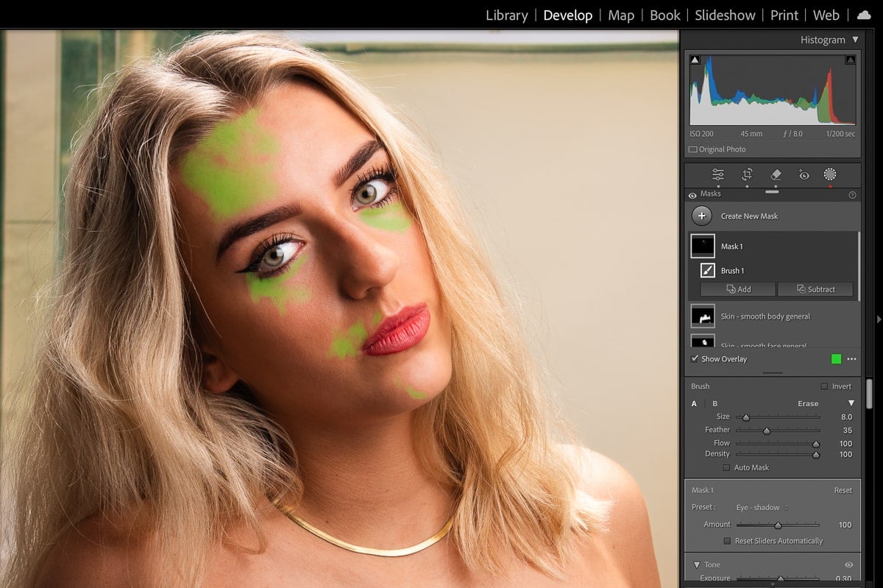Toggle visibility of all masks eye icon
This screenshot has width=883, height=588.
coord(692,195)
